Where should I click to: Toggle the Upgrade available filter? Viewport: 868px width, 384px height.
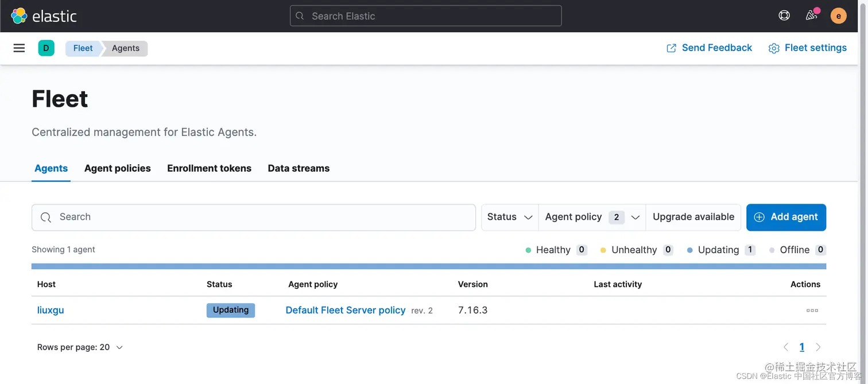(693, 217)
